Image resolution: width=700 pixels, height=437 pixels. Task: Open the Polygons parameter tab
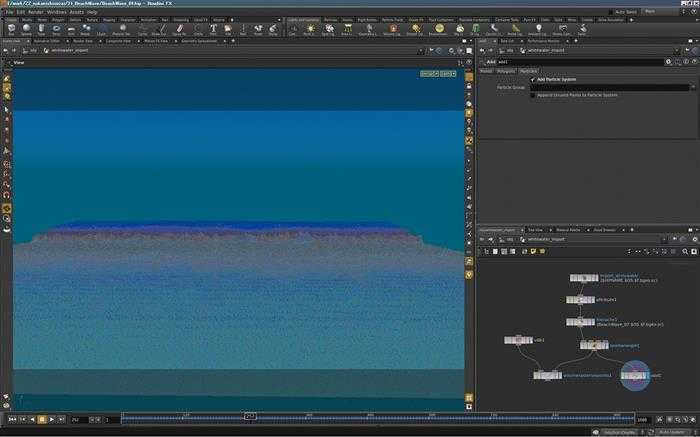tap(506, 71)
